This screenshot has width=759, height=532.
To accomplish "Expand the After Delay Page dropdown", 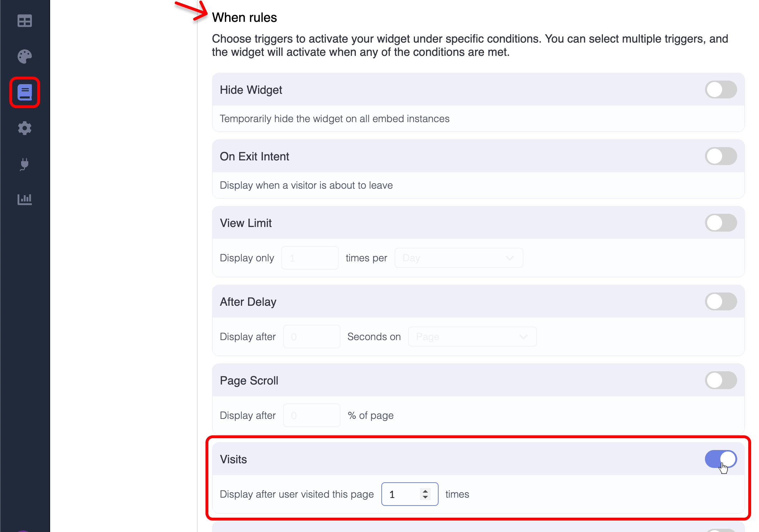I will tap(472, 337).
